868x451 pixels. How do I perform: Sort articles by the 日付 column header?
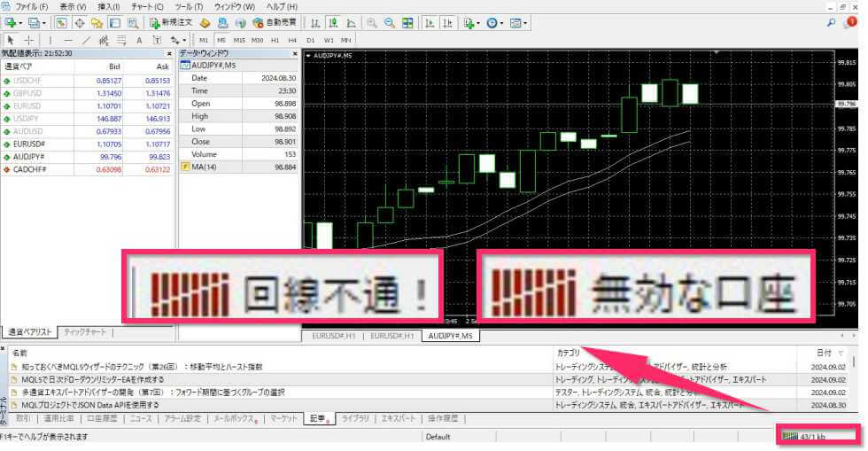tap(824, 353)
